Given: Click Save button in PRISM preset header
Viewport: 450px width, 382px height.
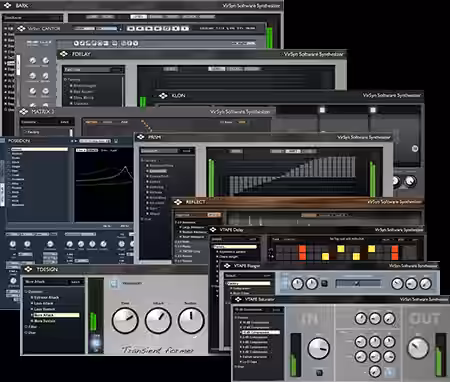Looking at the screenshot, I should pos(186,151).
